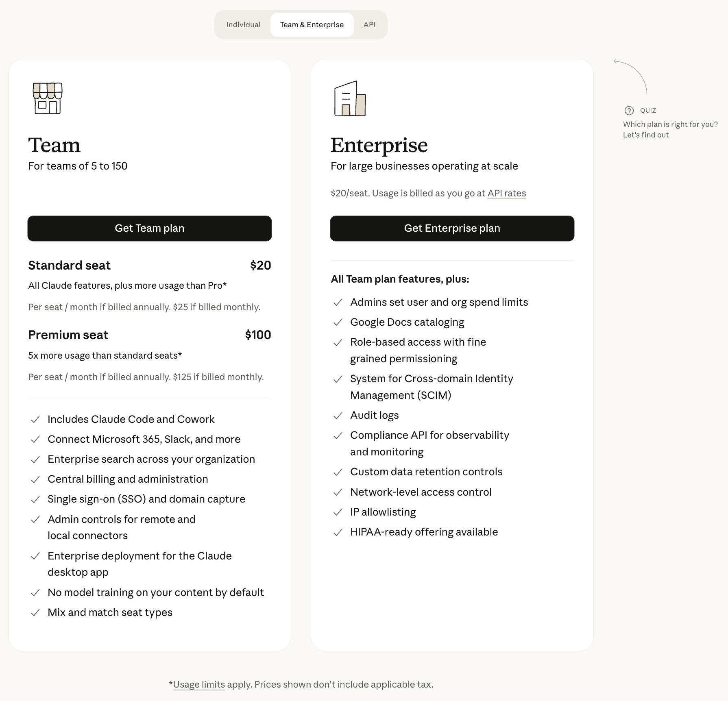The height and width of the screenshot is (701, 728).
Task: Click the building icon above Enterprise
Action: pyautogui.click(x=349, y=99)
